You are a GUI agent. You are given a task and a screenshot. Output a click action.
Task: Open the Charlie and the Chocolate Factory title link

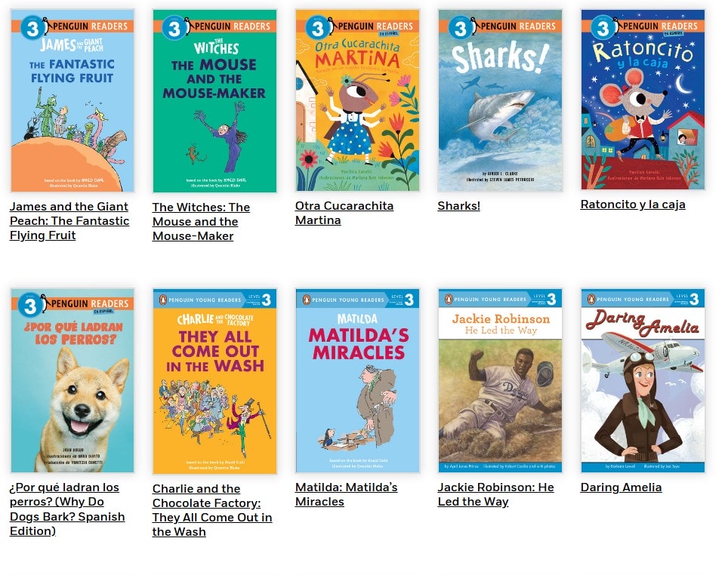click(x=212, y=510)
